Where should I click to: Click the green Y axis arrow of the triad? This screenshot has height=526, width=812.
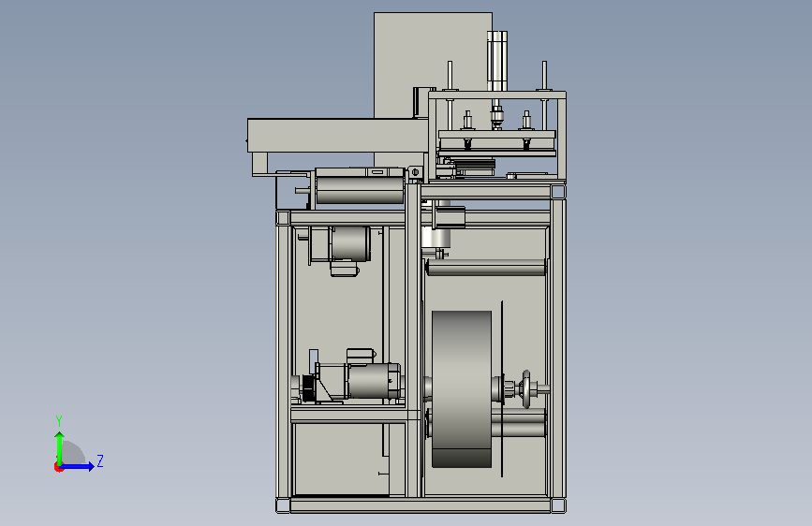coord(60,446)
